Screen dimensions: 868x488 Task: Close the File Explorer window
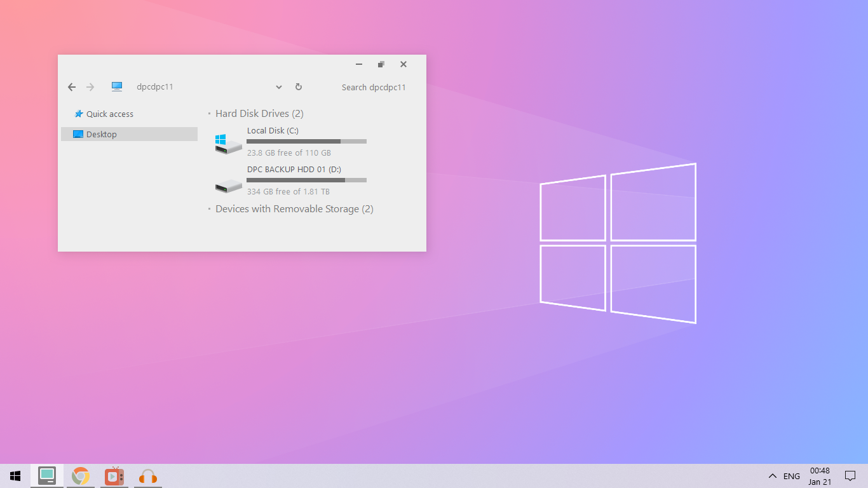pos(403,64)
